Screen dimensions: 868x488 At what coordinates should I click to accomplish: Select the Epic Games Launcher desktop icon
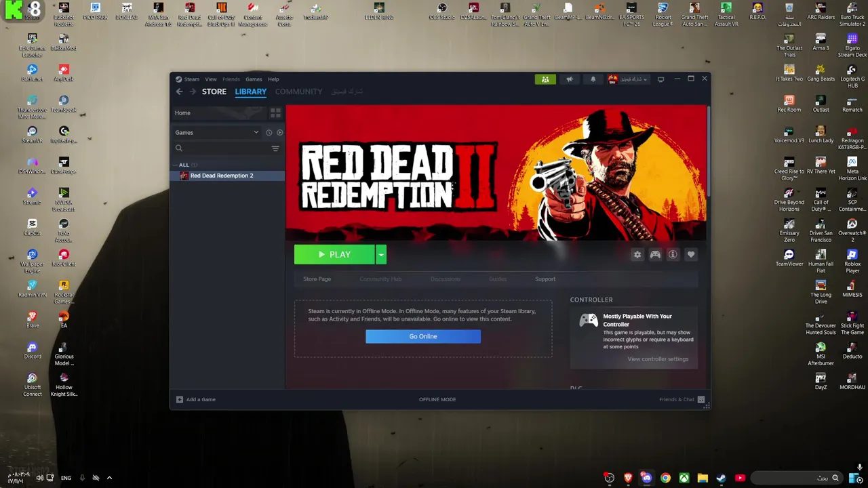click(x=32, y=45)
